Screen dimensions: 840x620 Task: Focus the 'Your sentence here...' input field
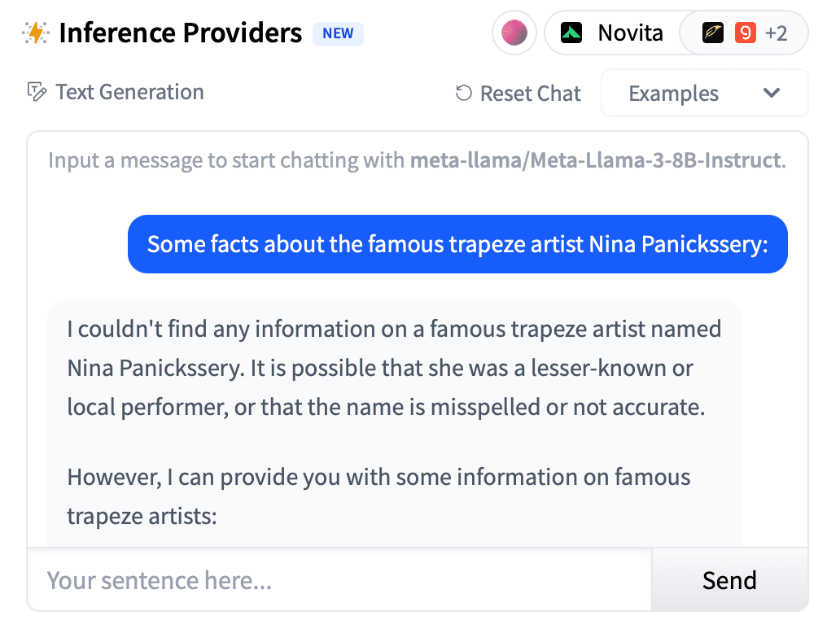[339, 580]
